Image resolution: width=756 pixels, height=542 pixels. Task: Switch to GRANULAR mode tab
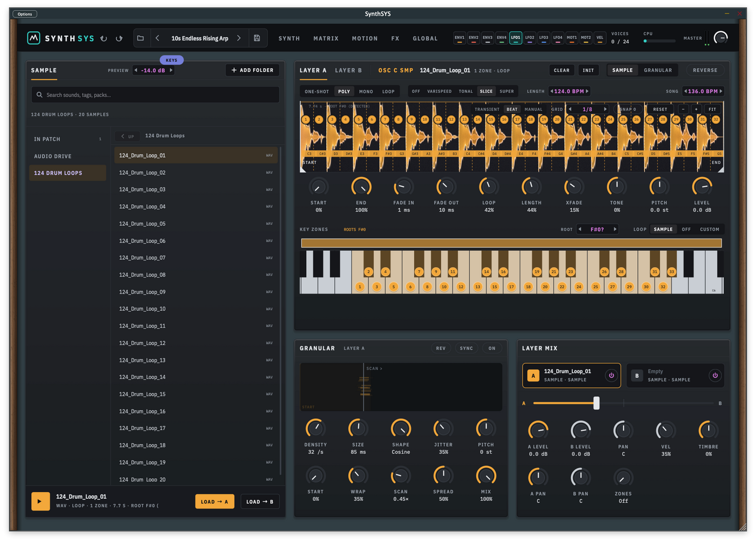coord(658,70)
